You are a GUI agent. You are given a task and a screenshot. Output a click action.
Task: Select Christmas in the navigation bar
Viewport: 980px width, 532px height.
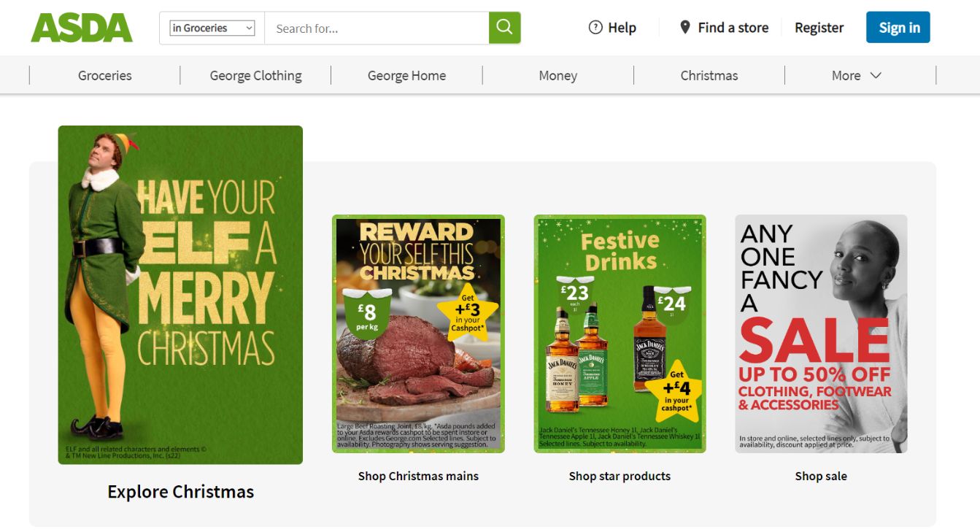(709, 75)
